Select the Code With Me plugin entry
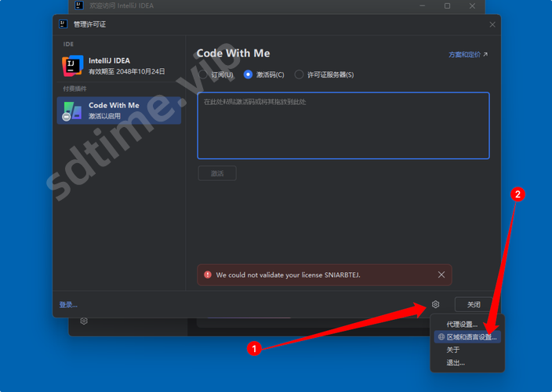This screenshot has width=552, height=392. (119, 111)
